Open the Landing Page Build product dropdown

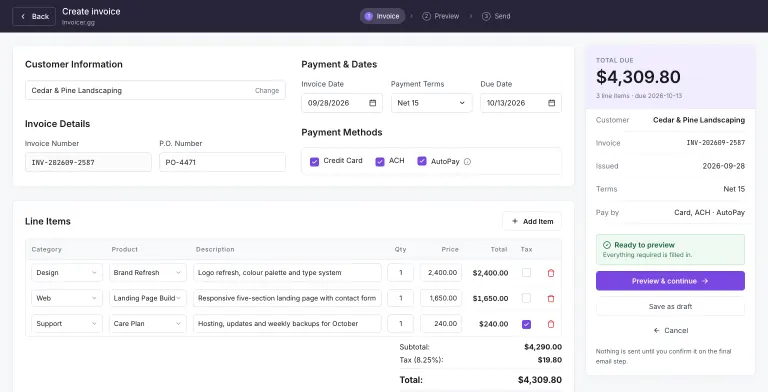click(x=147, y=298)
